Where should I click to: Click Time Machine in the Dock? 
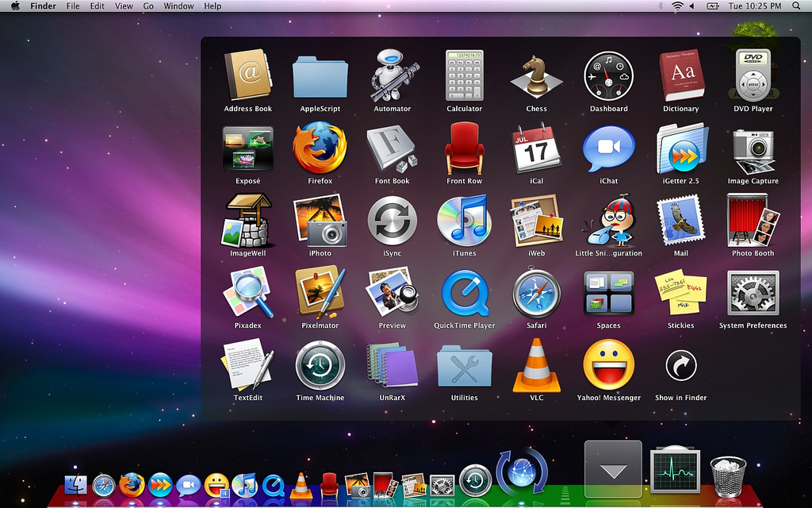476,480
